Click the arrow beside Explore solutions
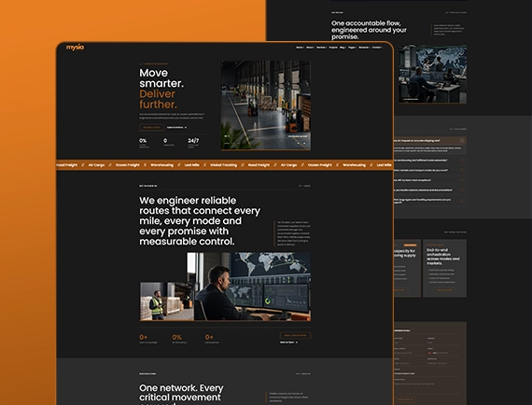532x405 pixels. click(186, 128)
